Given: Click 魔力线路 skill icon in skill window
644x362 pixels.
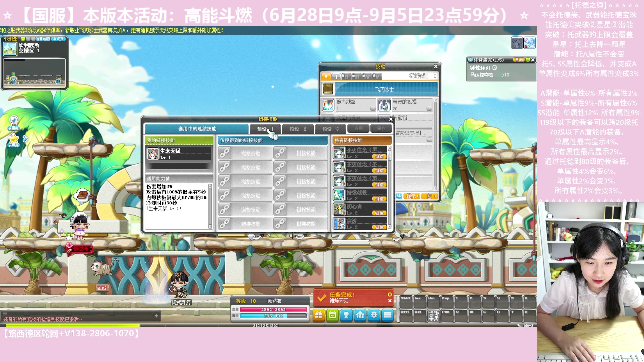Looking at the screenshot, I should point(328,105).
